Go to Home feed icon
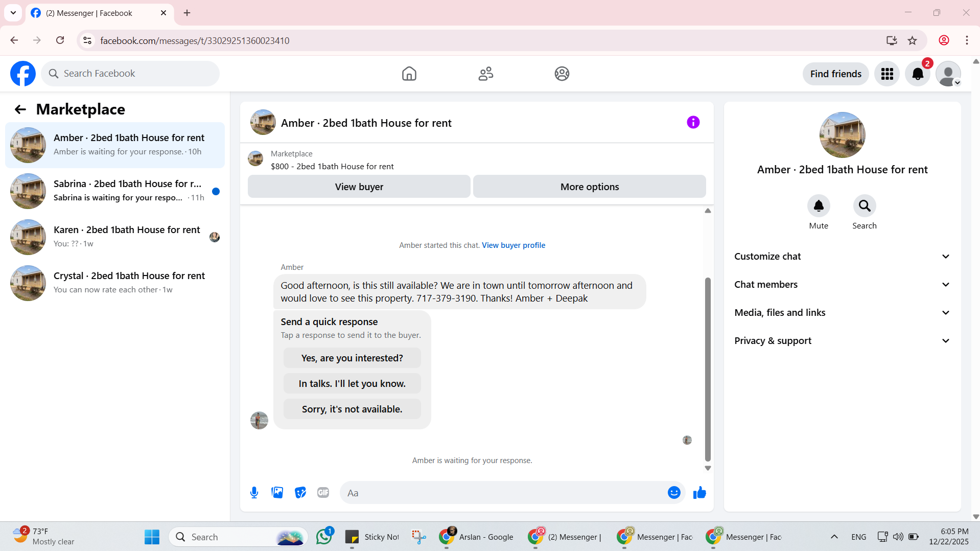This screenshot has width=980, height=551. [409, 74]
